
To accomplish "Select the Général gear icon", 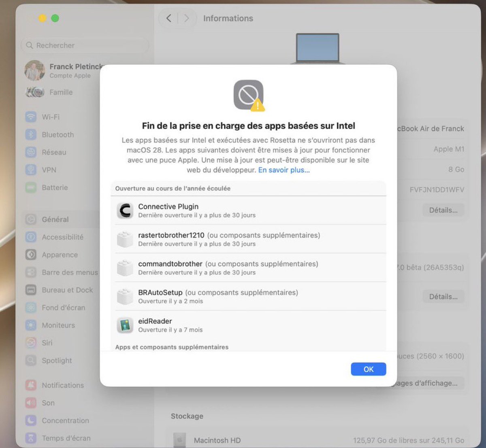I will 31,219.
